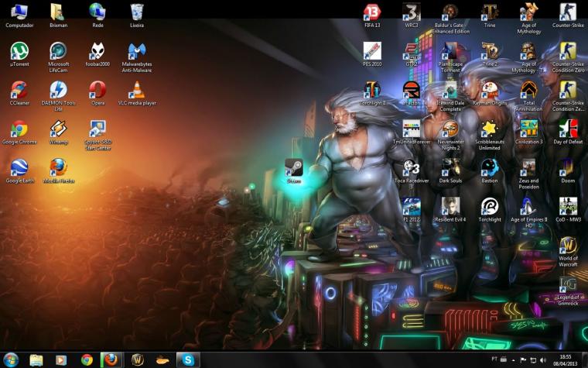Show hidden tray icons arrow
588x368 pixels.
[x=513, y=360]
